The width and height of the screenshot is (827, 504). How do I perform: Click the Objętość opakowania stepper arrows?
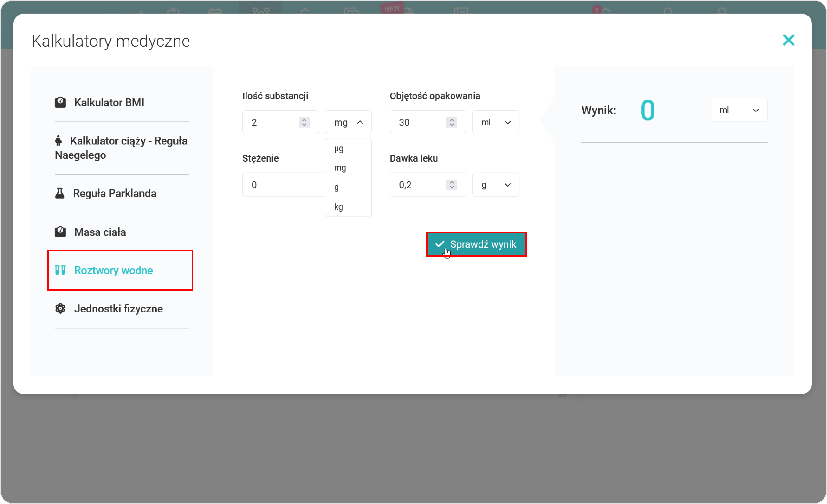[452, 122]
